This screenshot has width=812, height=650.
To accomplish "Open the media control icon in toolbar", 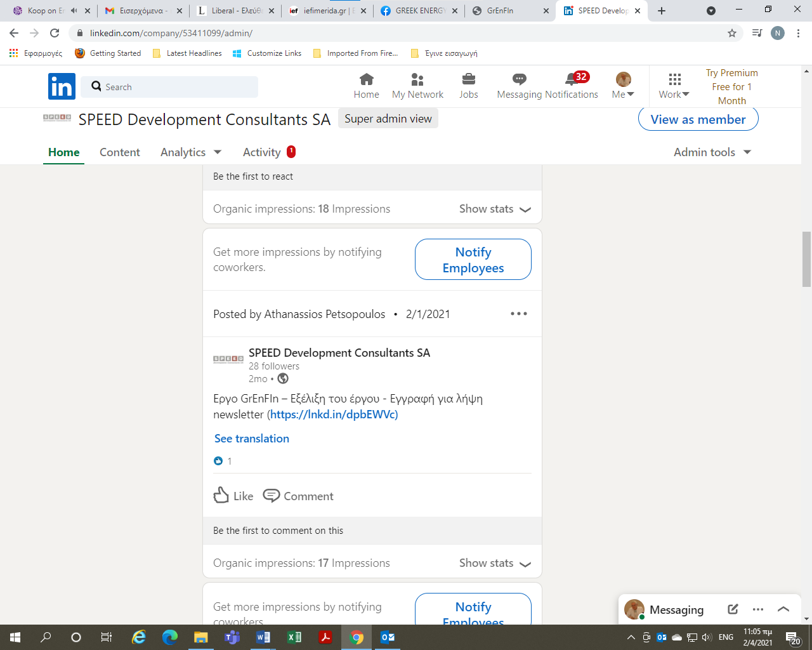I will 757,33.
